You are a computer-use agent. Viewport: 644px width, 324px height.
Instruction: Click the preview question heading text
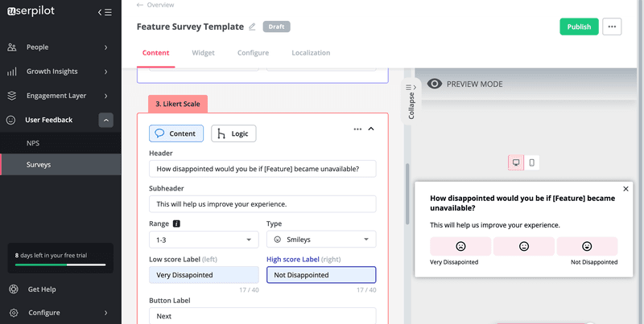coord(522,203)
